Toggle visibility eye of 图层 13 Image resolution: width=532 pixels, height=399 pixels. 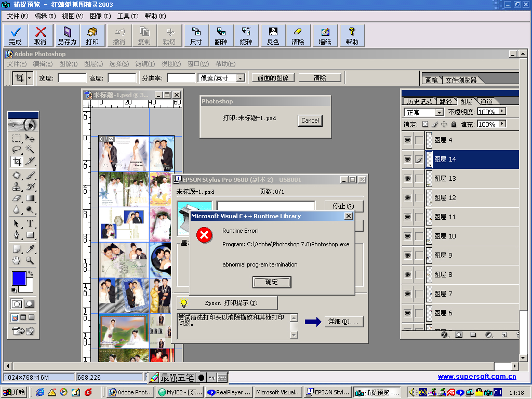pyautogui.click(x=407, y=179)
